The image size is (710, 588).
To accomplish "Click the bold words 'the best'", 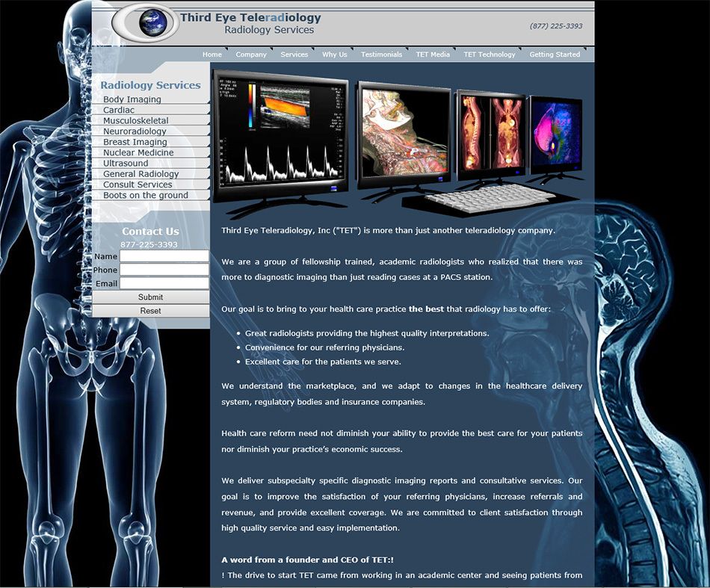I will [426, 309].
